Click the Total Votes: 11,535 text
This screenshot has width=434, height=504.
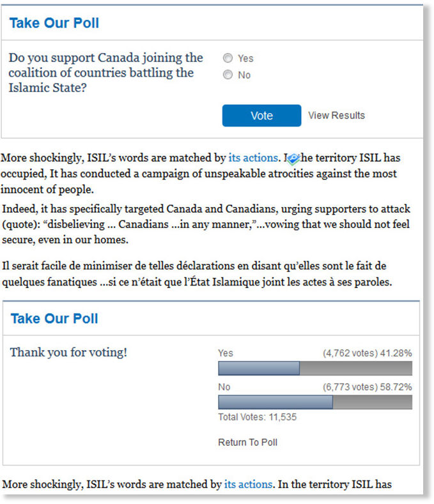click(257, 417)
